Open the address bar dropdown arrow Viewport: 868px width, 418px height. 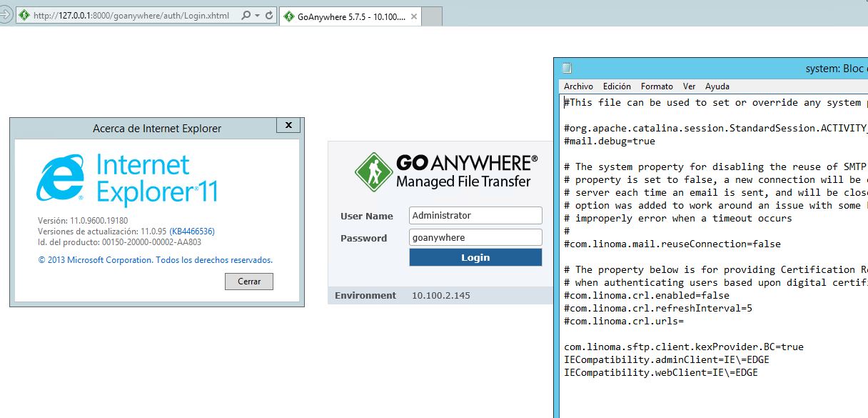(257, 15)
